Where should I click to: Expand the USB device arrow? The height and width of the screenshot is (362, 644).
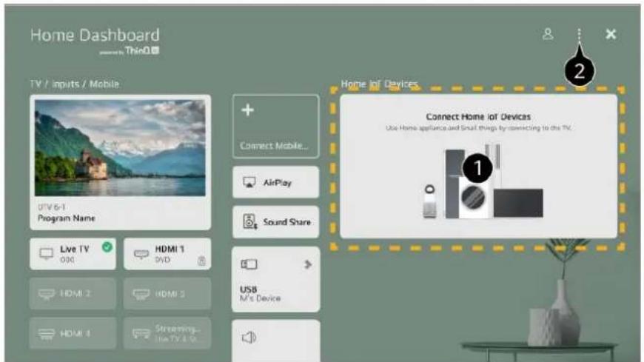(x=308, y=264)
